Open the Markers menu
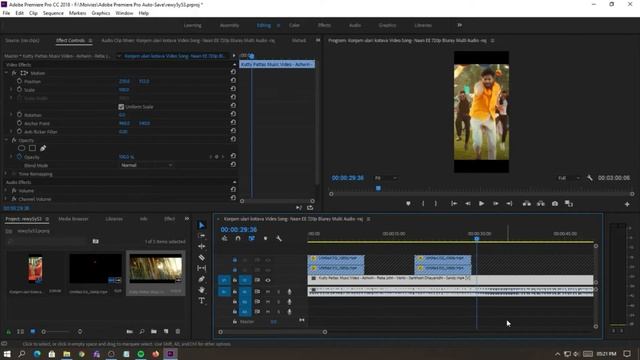Image resolution: width=640 pixels, height=360 pixels. point(78,13)
